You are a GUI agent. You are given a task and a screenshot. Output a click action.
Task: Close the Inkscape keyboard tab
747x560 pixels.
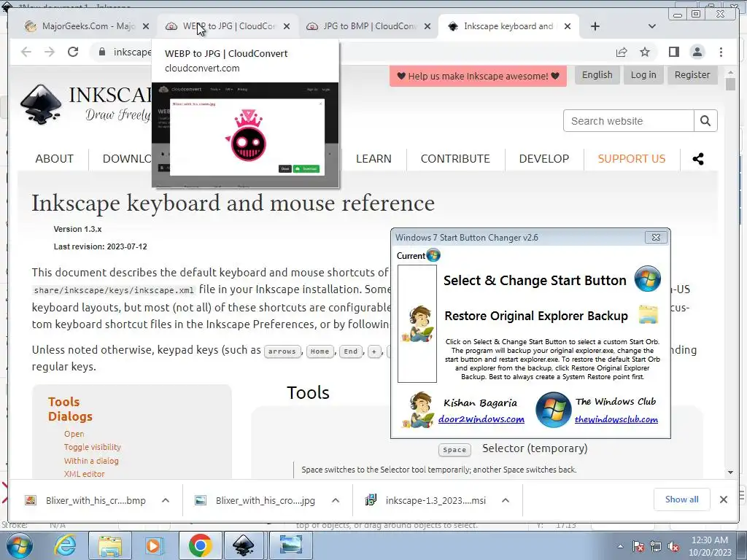[568, 27]
